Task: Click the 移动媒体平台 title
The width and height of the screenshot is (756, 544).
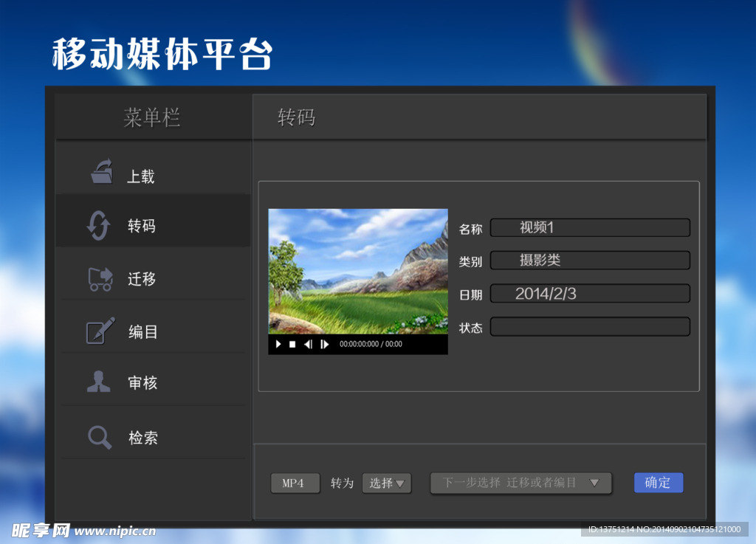Action: [x=163, y=54]
